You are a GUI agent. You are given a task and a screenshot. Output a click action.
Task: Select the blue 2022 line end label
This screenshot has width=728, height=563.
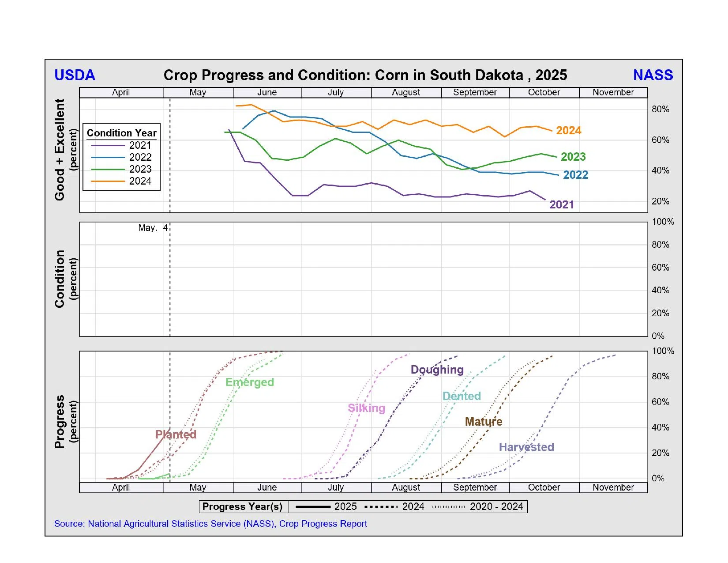pyautogui.click(x=575, y=175)
